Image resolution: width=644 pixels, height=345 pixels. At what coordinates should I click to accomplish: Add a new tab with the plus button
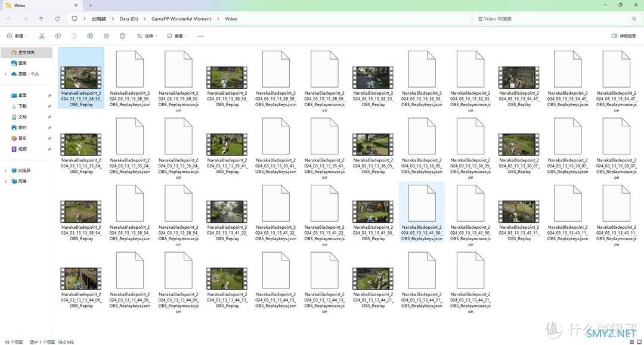91,5
